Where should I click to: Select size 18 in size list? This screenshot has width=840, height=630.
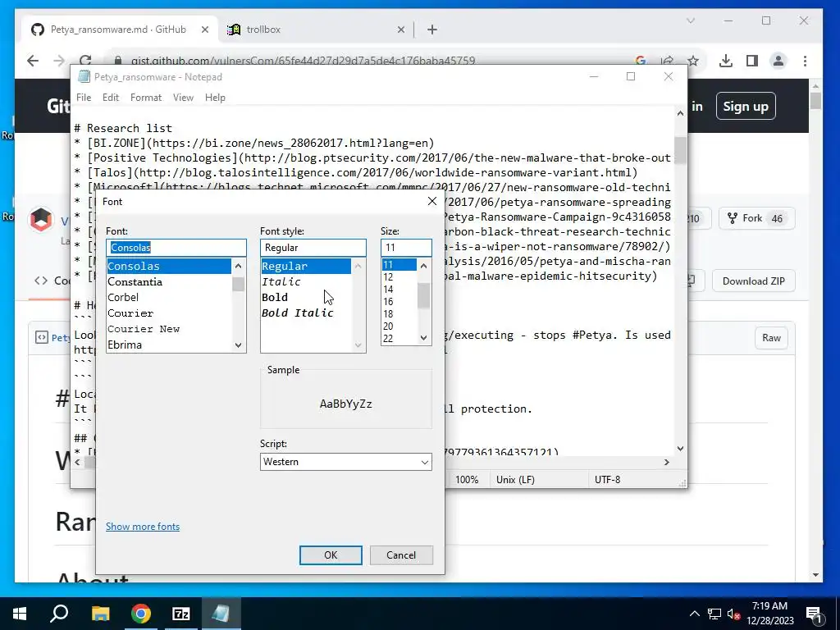coord(399,314)
